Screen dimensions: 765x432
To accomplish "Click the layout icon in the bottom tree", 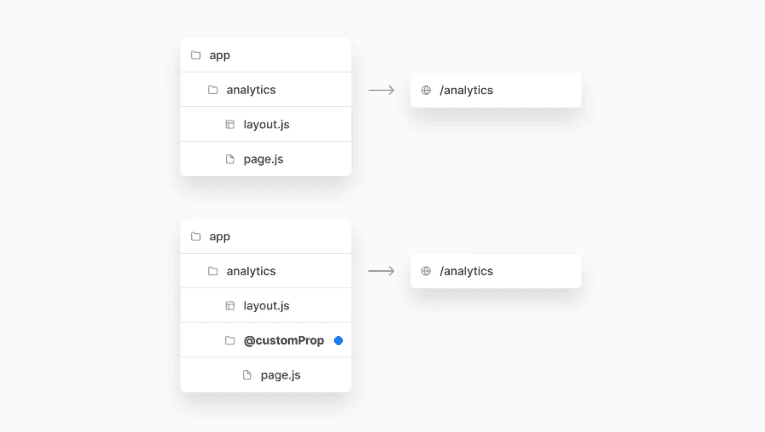I will click(x=230, y=306).
